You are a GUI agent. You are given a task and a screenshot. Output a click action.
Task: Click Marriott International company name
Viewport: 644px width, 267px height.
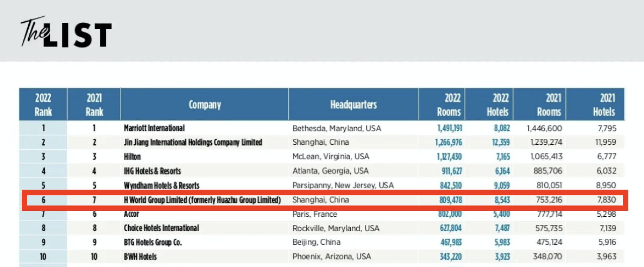154,128
